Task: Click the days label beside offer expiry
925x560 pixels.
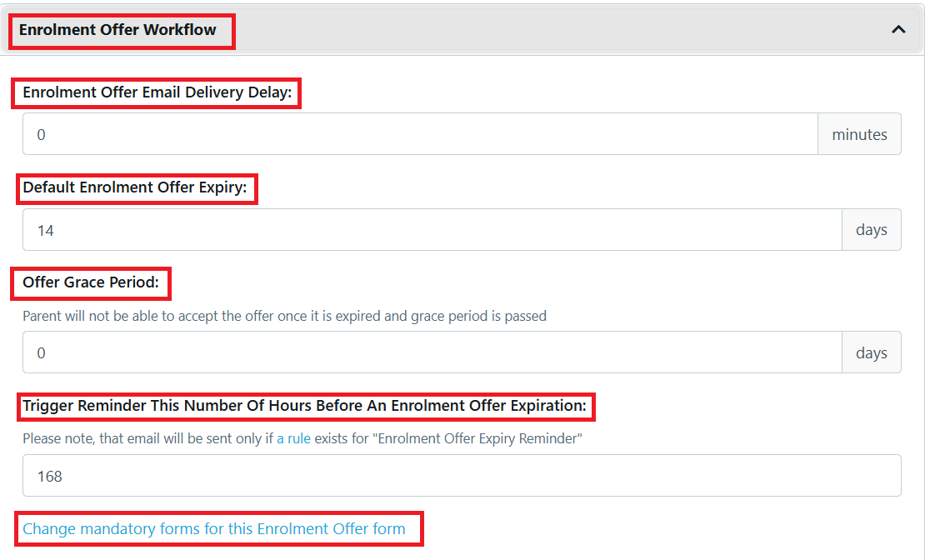Action: (x=872, y=229)
